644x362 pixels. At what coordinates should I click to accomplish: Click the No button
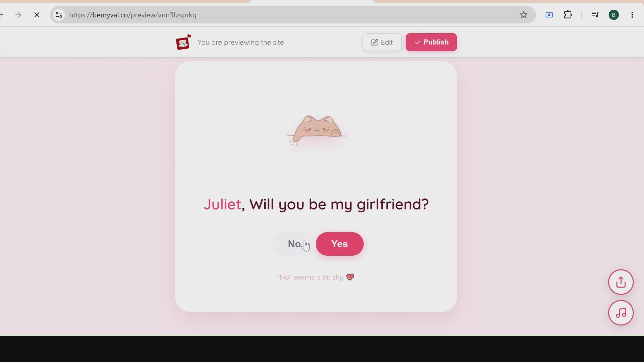click(294, 244)
